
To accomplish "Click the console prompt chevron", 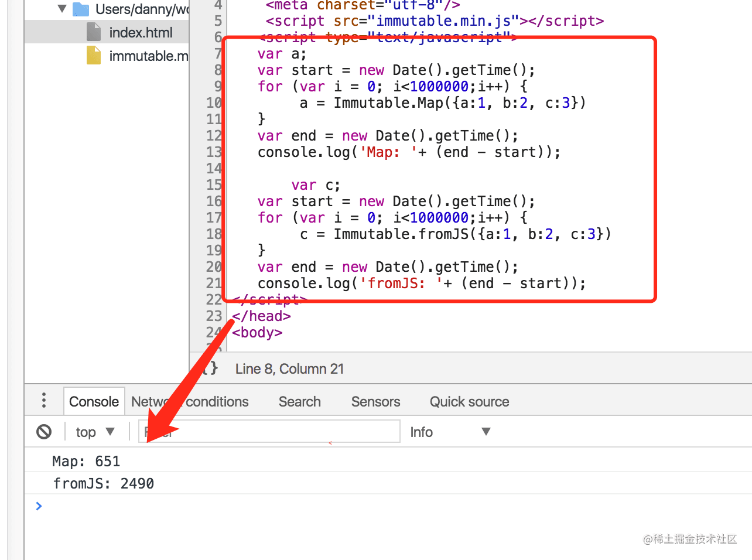I will point(39,506).
